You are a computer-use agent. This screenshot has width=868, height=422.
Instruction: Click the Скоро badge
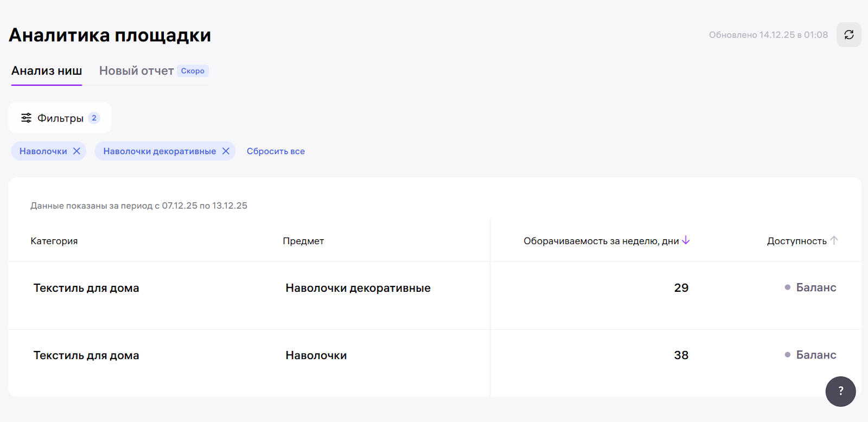[x=193, y=71]
